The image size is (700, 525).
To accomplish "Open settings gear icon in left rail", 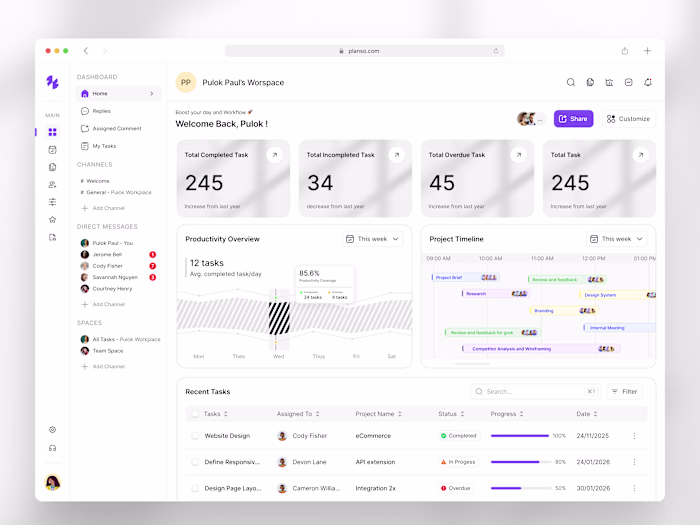I will [52, 429].
